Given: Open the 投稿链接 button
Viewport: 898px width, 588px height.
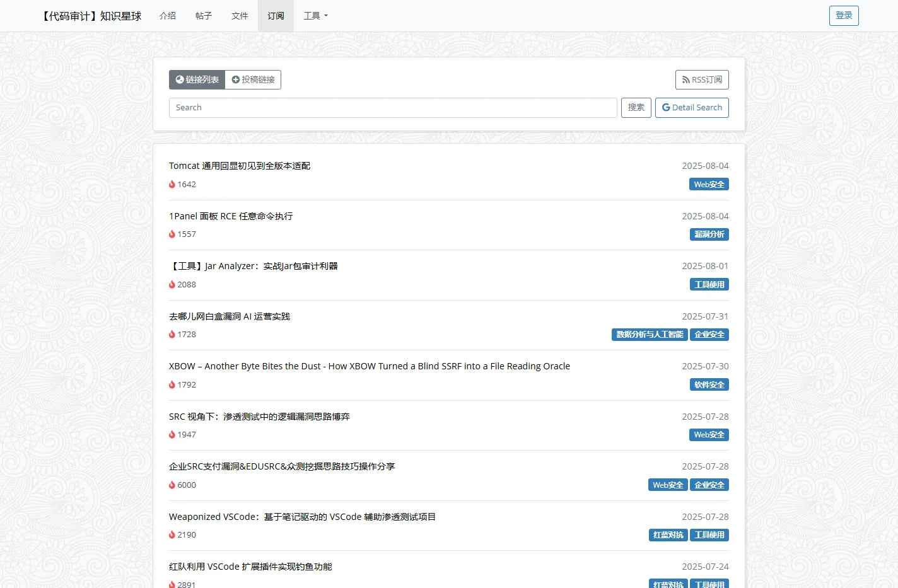Looking at the screenshot, I should click(253, 79).
